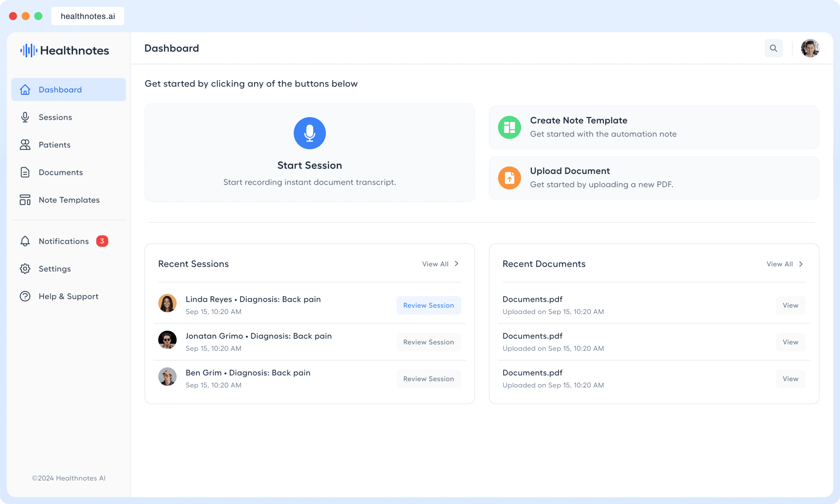The image size is (840, 504).
Task: Click the search magnifier icon
Action: tap(773, 48)
